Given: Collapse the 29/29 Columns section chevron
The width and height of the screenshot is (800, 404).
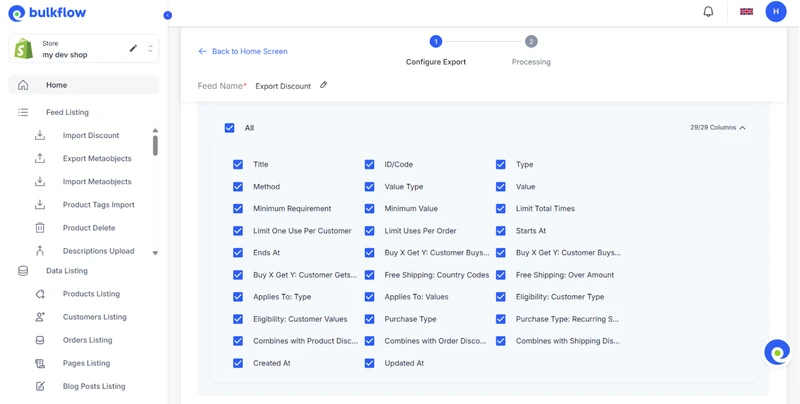Looking at the screenshot, I should [742, 128].
